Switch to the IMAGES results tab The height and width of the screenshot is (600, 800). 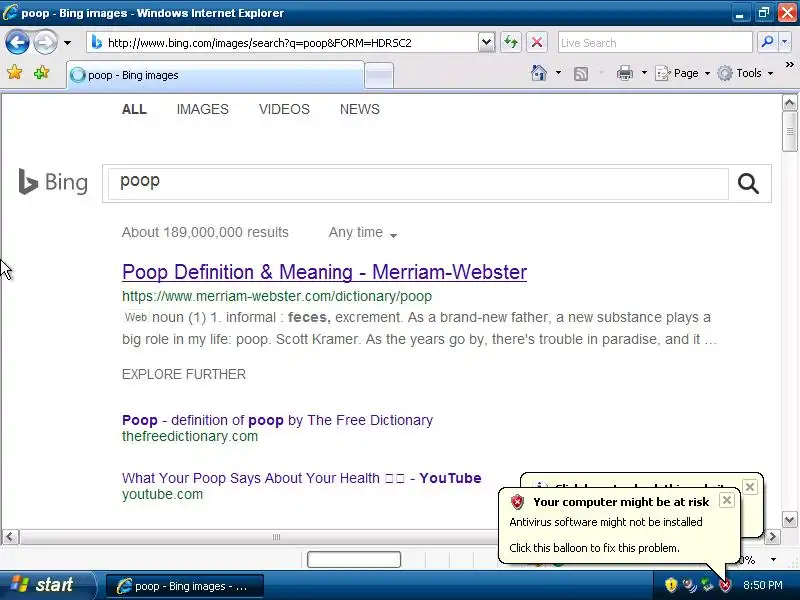pos(203,109)
